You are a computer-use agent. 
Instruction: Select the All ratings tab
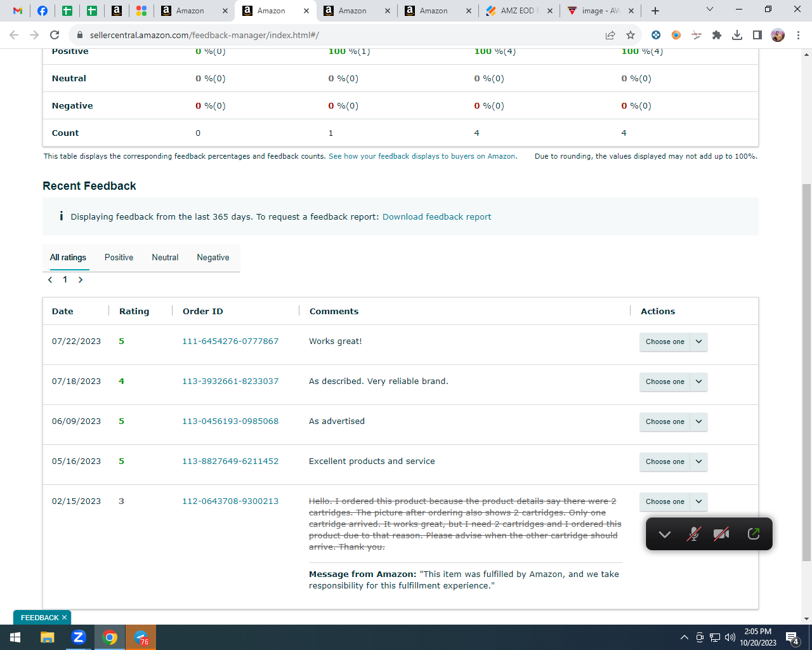(x=68, y=258)
